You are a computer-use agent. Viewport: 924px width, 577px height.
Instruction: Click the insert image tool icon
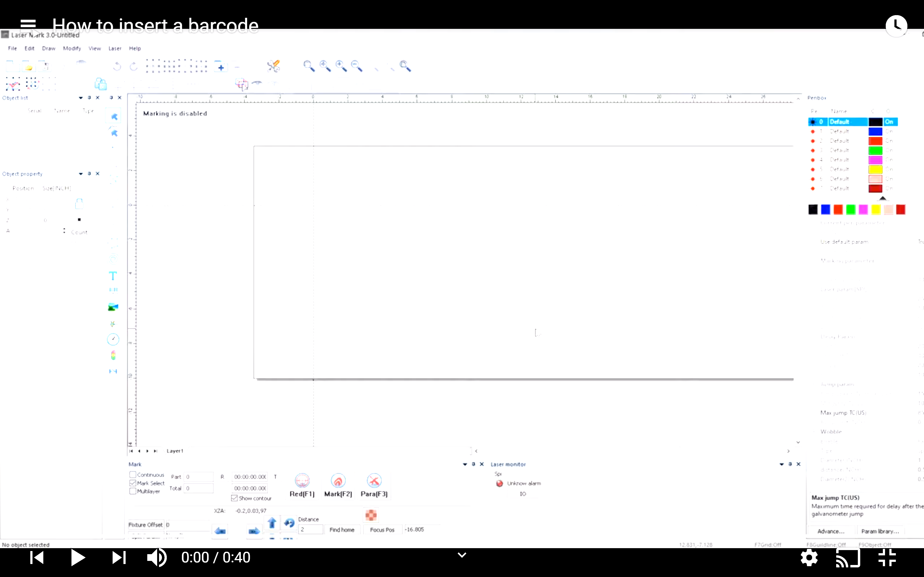113,307
